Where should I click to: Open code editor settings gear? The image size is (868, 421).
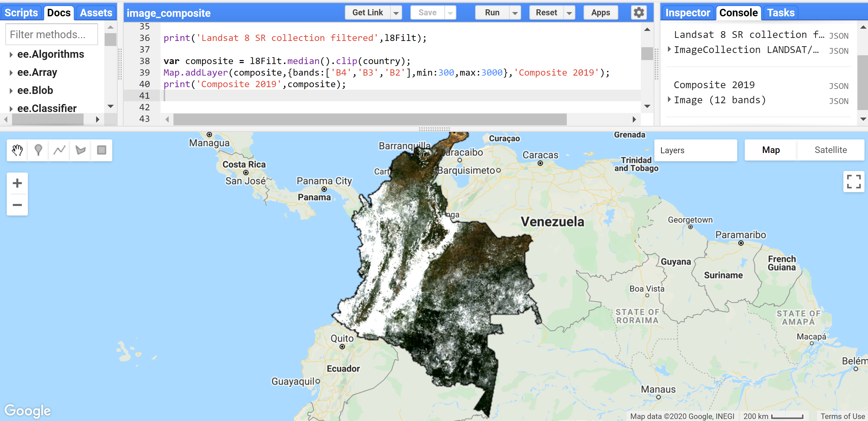pos(639,13)
